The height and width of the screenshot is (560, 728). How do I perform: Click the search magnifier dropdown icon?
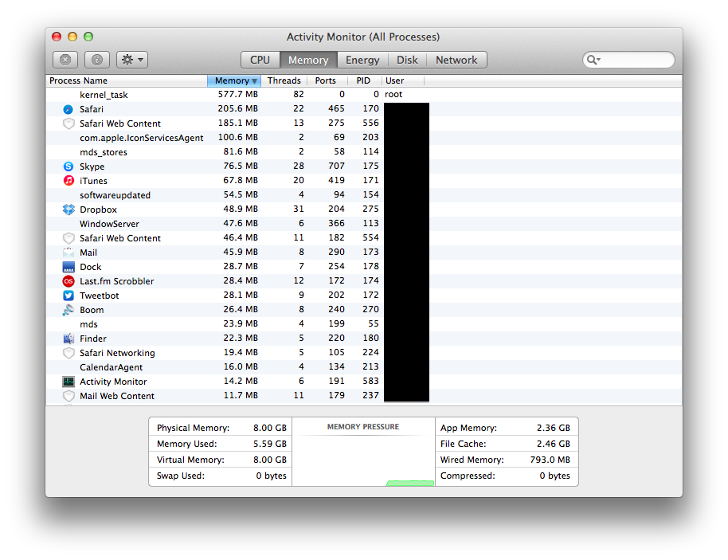(593, 60)
